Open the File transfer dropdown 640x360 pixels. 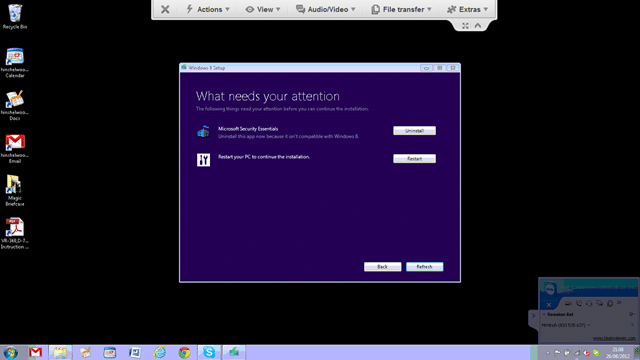pyautogui.click(x=401, y=9)
